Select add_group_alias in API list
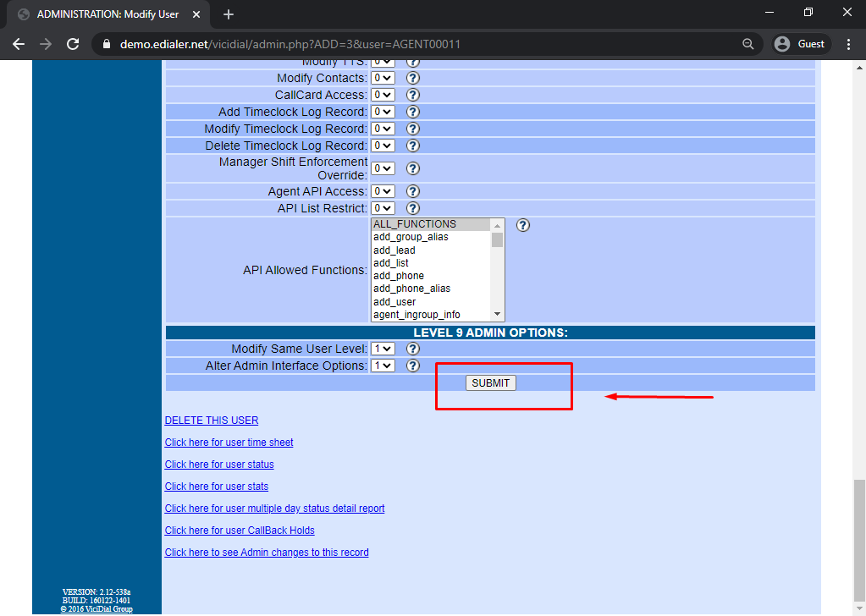This screenshot has width=866, height=616. point(431,237)
